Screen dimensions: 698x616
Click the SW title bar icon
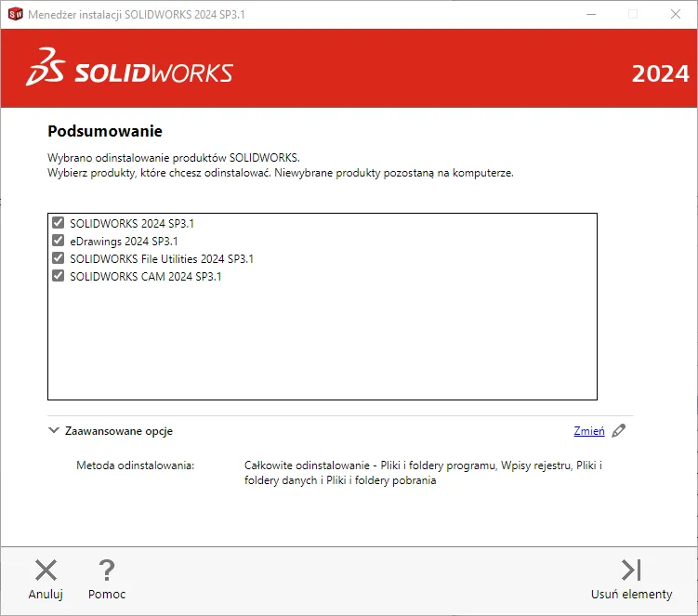(x=16, y=14)
